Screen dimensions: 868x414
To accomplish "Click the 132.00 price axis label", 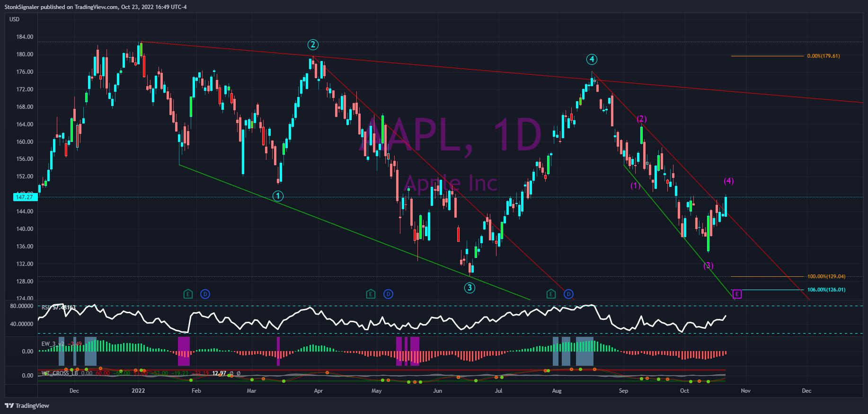I will [25, 264].
